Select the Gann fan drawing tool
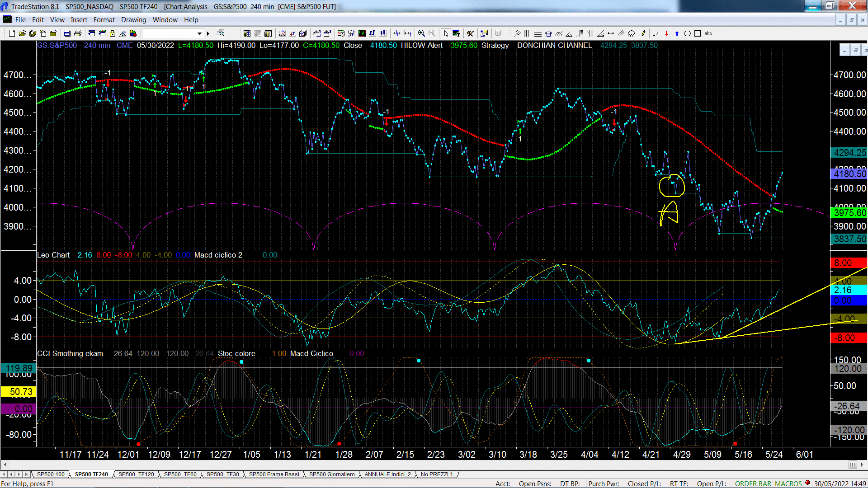This screenshot has height=488, width=868. [600, 33]
